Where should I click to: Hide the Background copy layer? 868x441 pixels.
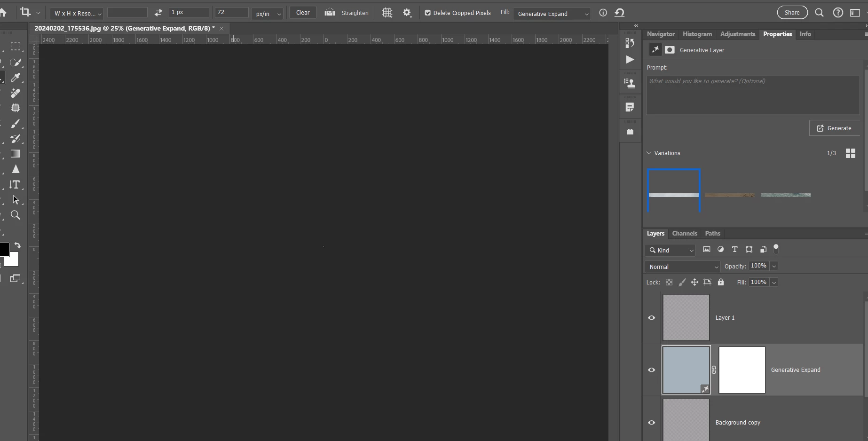coord(652,423)
